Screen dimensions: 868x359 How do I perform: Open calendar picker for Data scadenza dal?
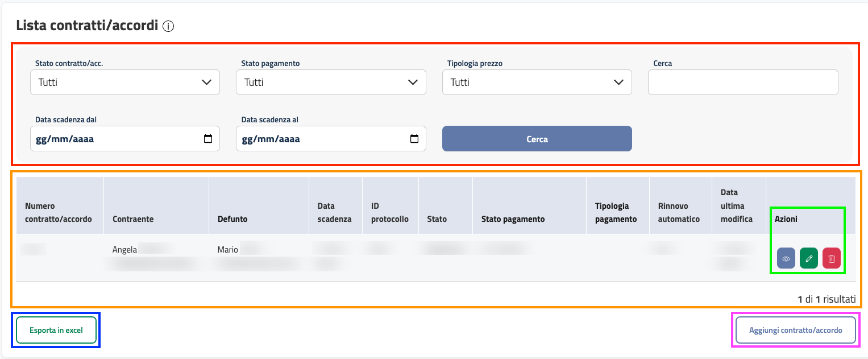[208, 139]
